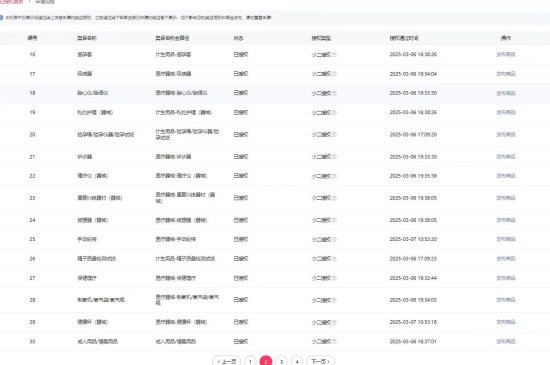Screen dimensions: 550x365
Task: Click the info icon beside authorization type in row 27
Action: pos(334,278)
